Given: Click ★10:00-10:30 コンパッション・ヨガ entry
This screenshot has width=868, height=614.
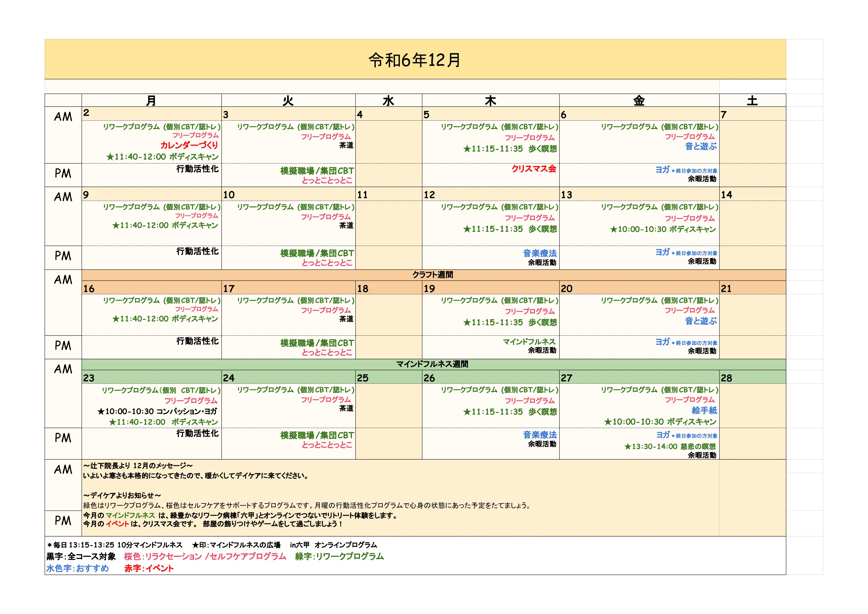Looking at the screenshot, I should [157, 411].
